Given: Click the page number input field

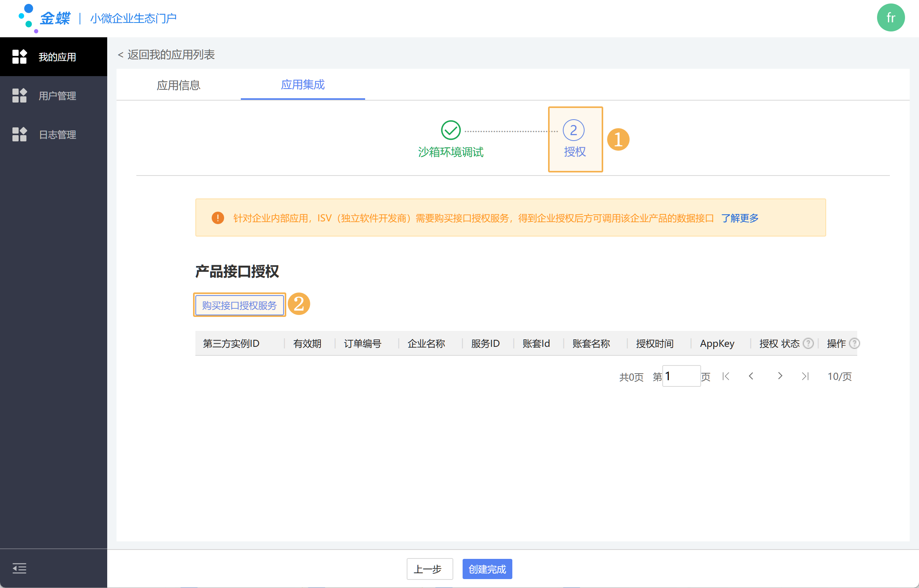Looking at the screenshot, I should click(681, 376).
